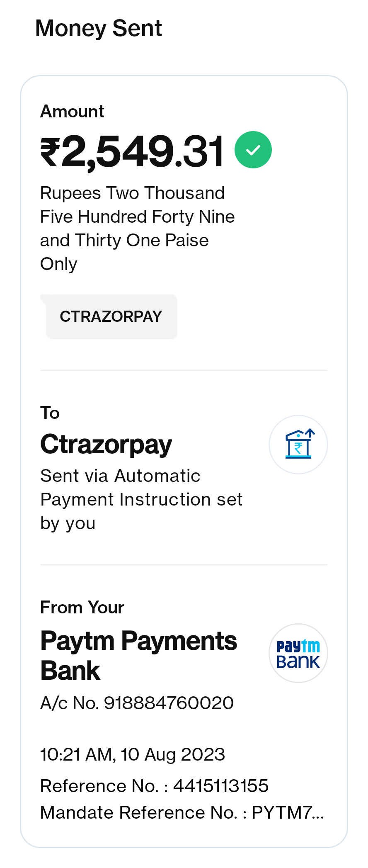This screenshot has width=368, height=868.
Task: Tap the CTRAZORPAY message tag
Action: coord(111,316)
